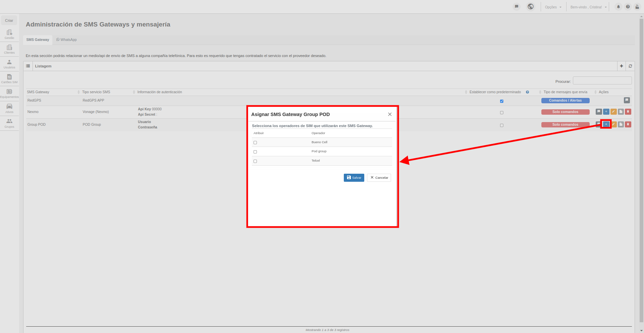
Task: Delete the Nexmo gateway with red icon
Action: (628, 112)
